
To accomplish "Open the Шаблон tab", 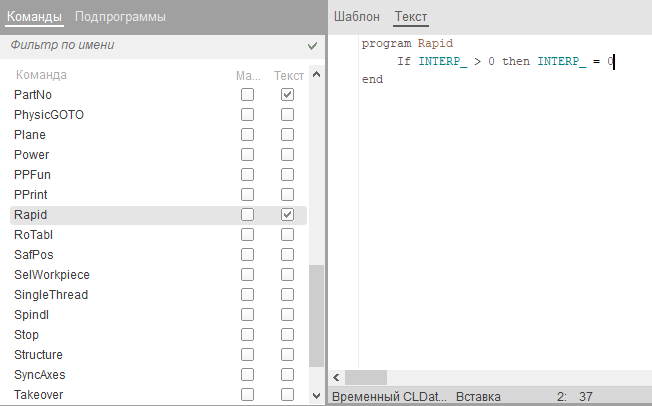I will pos(357,17).
